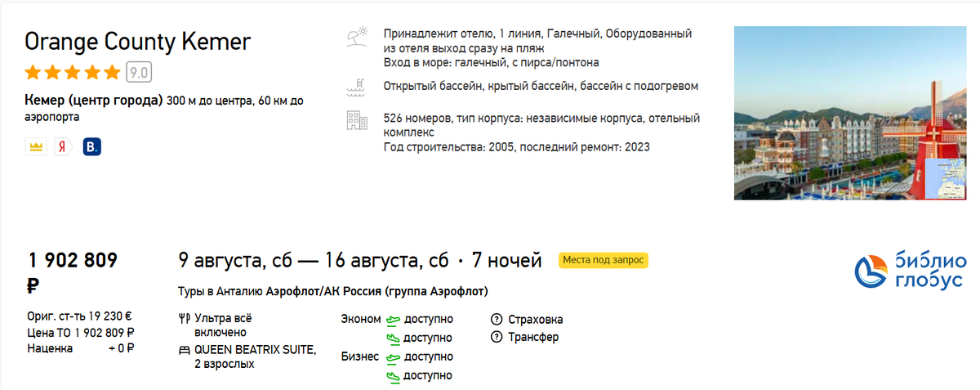980x390 pixels.
Task: Click the Эконом return flight plane icon
Action: (x=394, y=338)
